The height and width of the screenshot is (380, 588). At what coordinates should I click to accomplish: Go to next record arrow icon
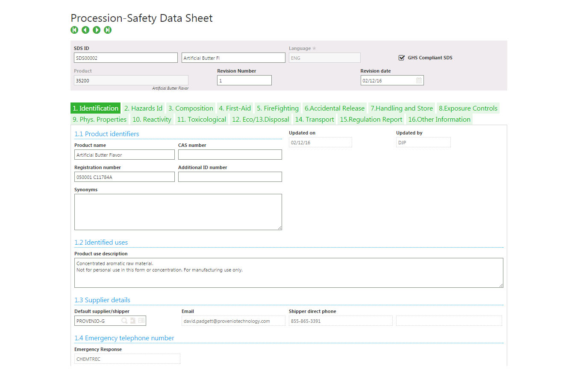[x=97, y=30]
